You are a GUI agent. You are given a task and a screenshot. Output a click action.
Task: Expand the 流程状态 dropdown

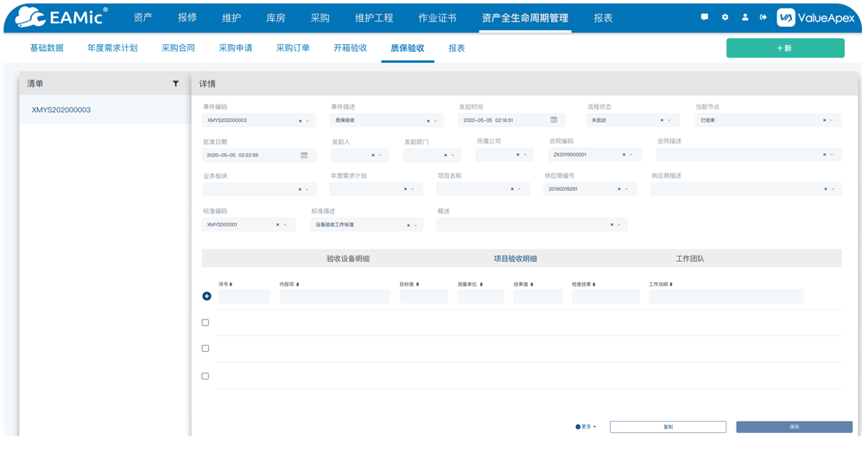(671, 120)
